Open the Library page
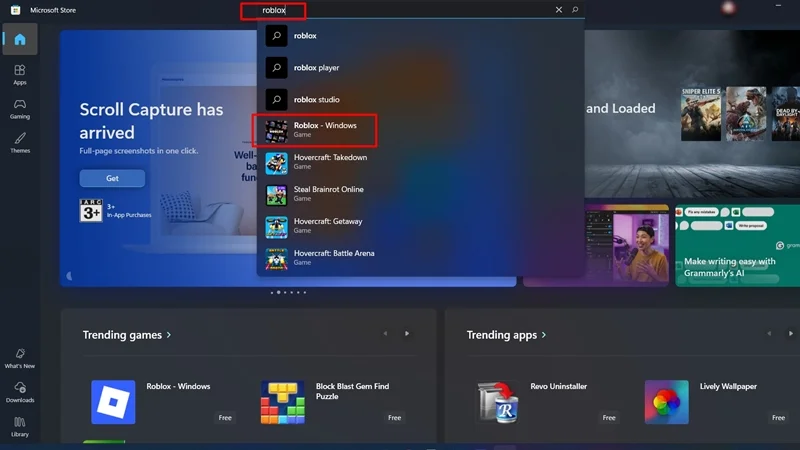Screen dimensions: 800x450 [20, 427]
